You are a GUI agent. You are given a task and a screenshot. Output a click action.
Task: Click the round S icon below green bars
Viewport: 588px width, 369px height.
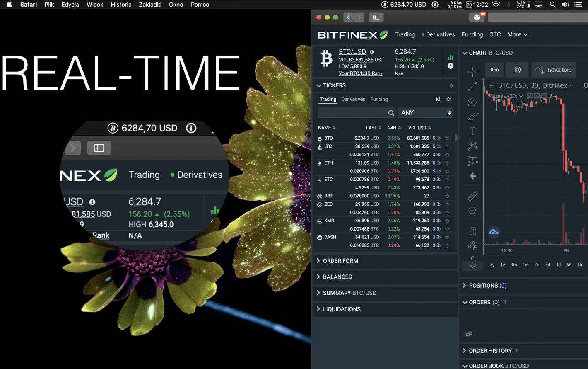tap(451, 66)
